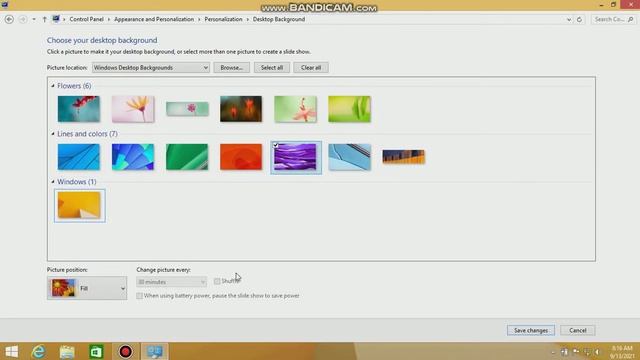Click the Cancel button
Viewport: 640px width, 360px height.
[578, 330]
